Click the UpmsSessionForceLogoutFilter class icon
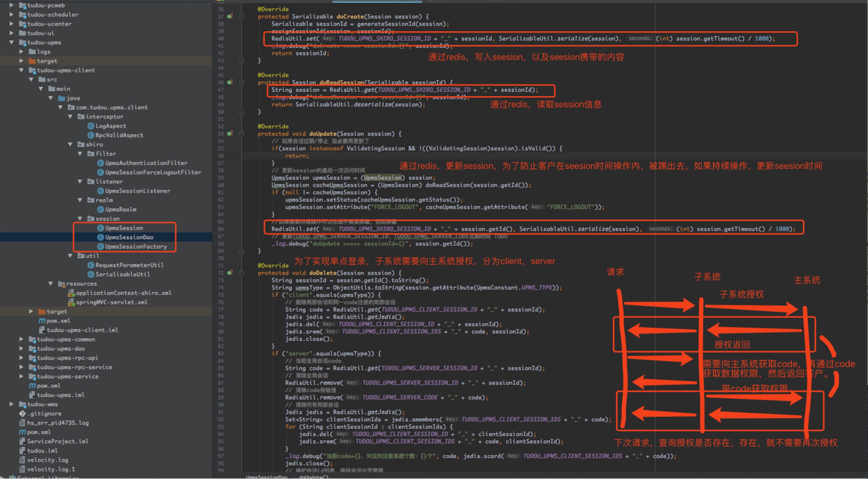Image resolution: width=868 pixels, height=479 pixels. tap(100, 172)
